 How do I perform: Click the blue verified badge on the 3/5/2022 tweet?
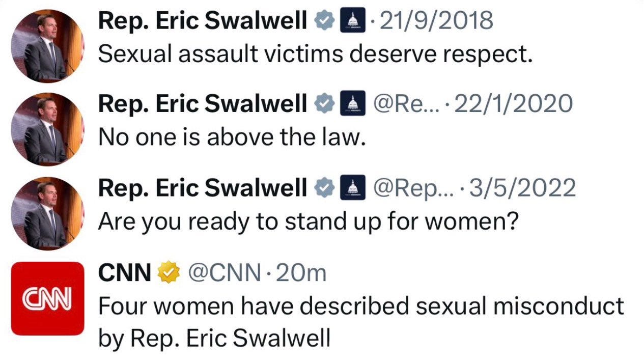(x=324, y=188)
